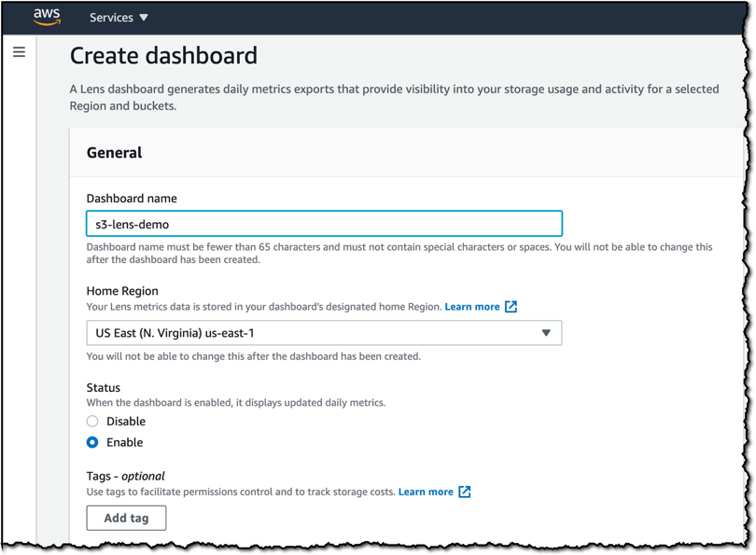Click the AWS logo in the top bar
This screenshot has width=756, height=555.
point(45,16)
